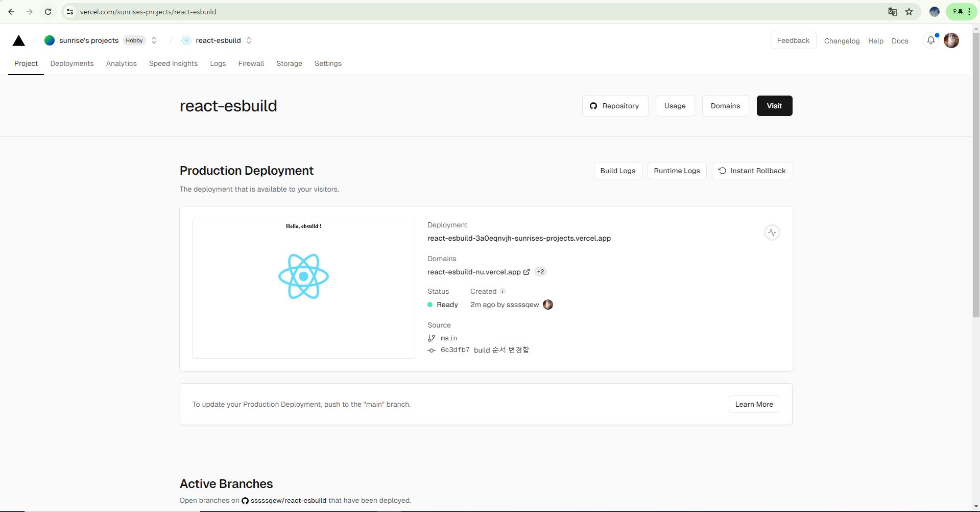This screenshot has height=512, width=980.
Task: Open the Chrome profile avatar
Action: (935, 12)
